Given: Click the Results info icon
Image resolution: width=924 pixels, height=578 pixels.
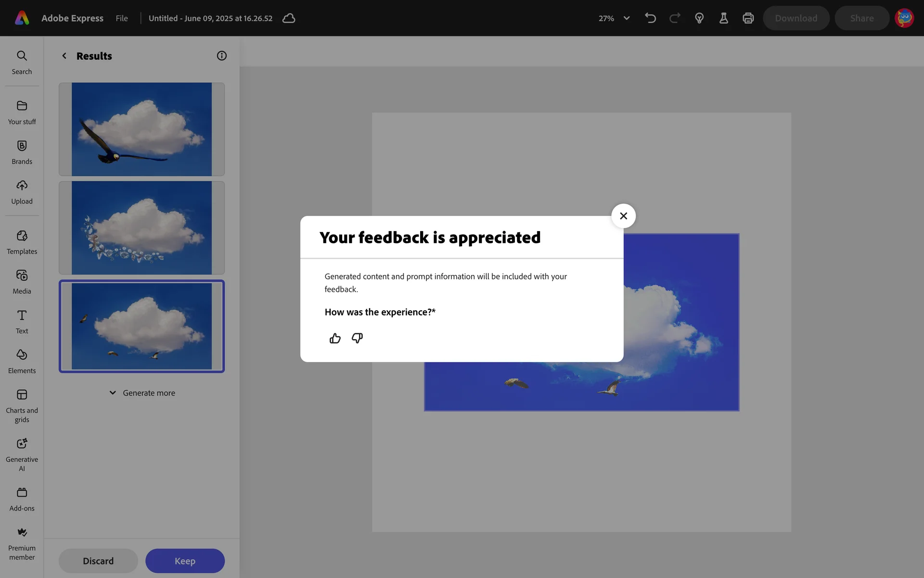Looking at the screenshot, I should (x=221, y=56).
